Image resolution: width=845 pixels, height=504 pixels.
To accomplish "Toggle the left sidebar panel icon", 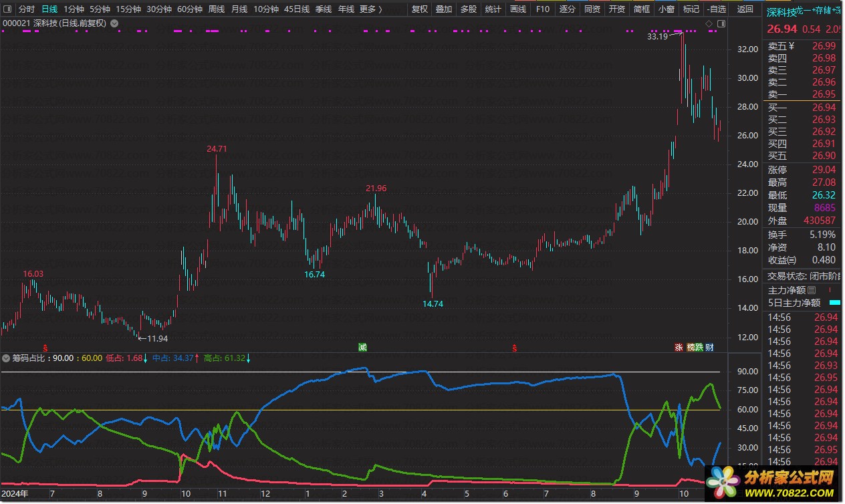I will (x=7, y=9).
